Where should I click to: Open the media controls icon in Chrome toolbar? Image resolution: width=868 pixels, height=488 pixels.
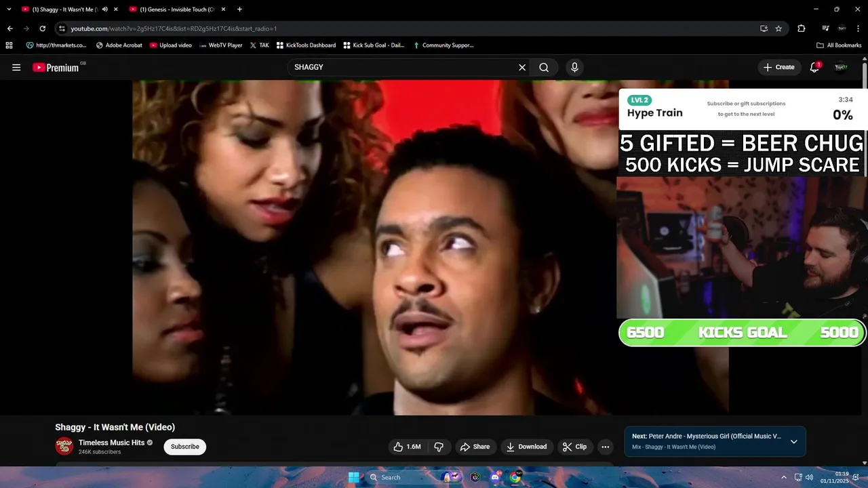click(825, 28)
